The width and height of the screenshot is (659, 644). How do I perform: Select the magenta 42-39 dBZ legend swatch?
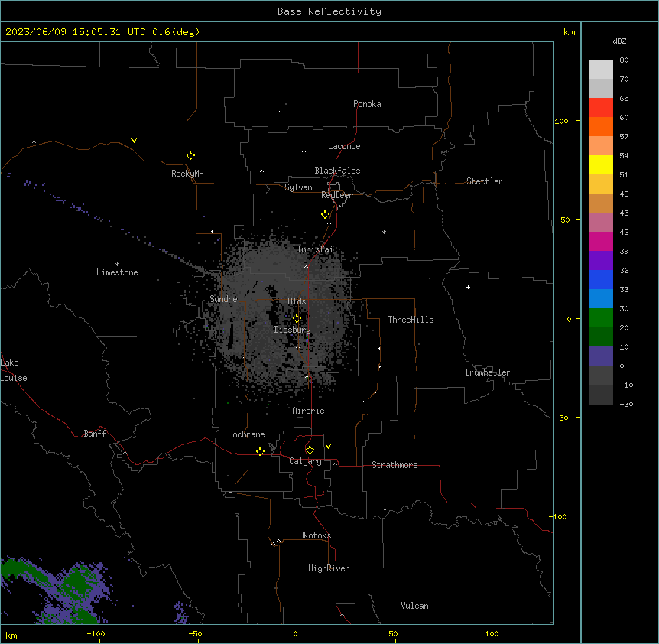tap(601, 241)
